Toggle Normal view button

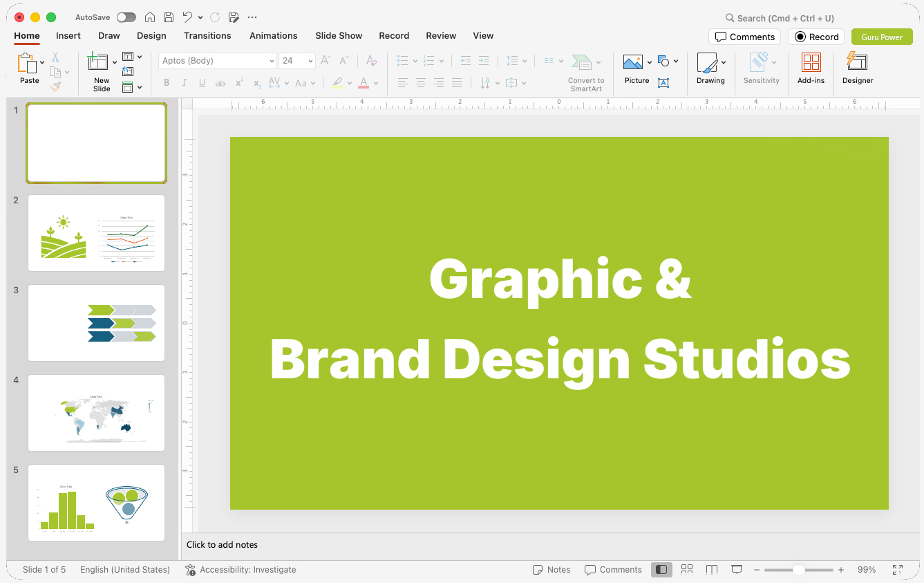(x=661, y=569)
